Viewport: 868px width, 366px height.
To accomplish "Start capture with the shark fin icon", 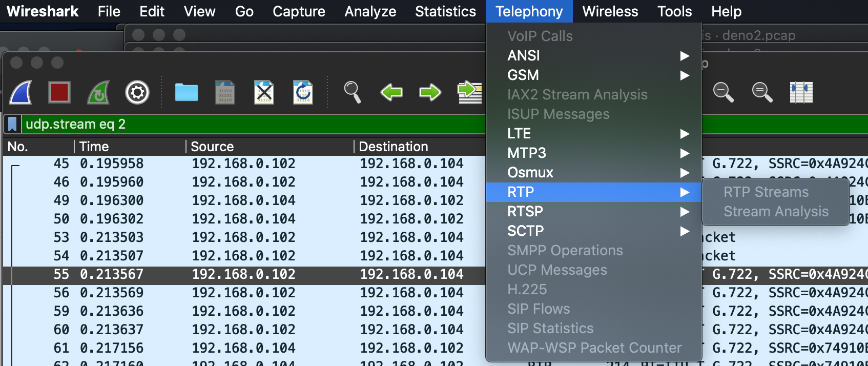I will [x=21, y=92].
